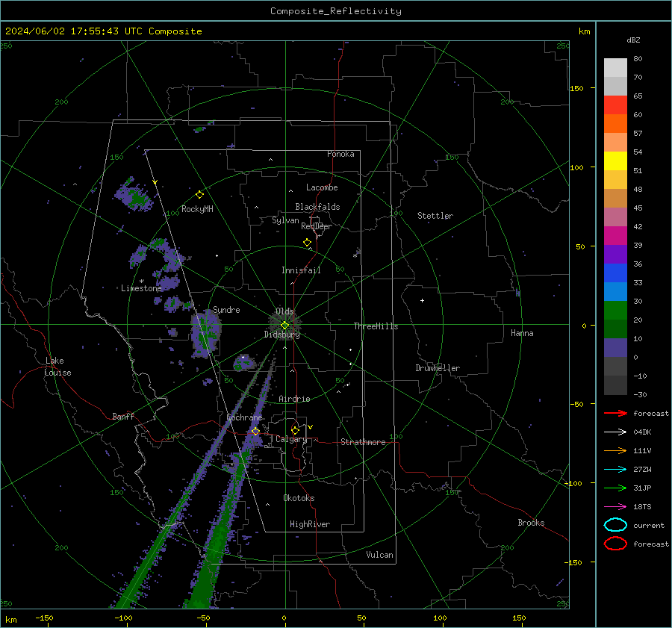The height and width of the screenshot is (628, 672).
Task: Click the Lake Louise label
Action: point(57,367)
